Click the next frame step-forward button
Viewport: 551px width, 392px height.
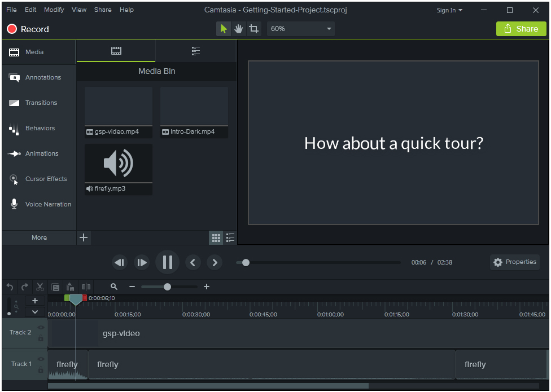click(x=142, y=262)
